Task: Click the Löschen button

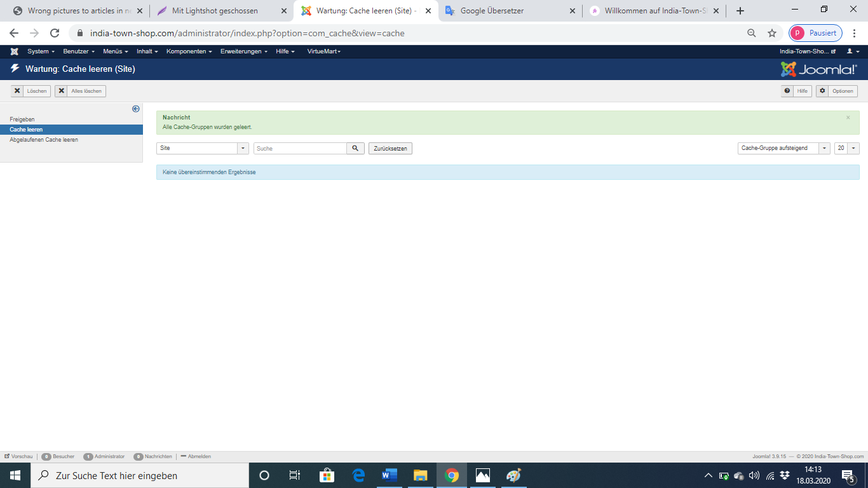Action: pyautogui.click(x=31, y=91)
